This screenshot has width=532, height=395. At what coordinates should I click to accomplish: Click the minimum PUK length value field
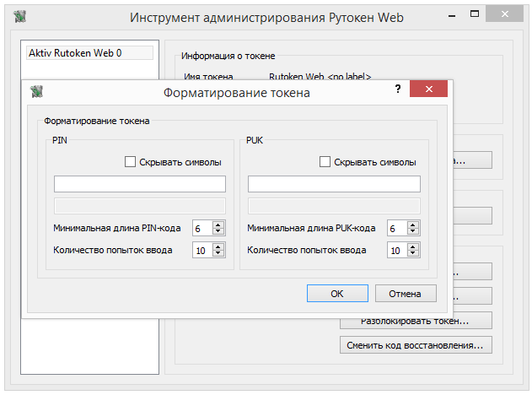tap(397, 228)
